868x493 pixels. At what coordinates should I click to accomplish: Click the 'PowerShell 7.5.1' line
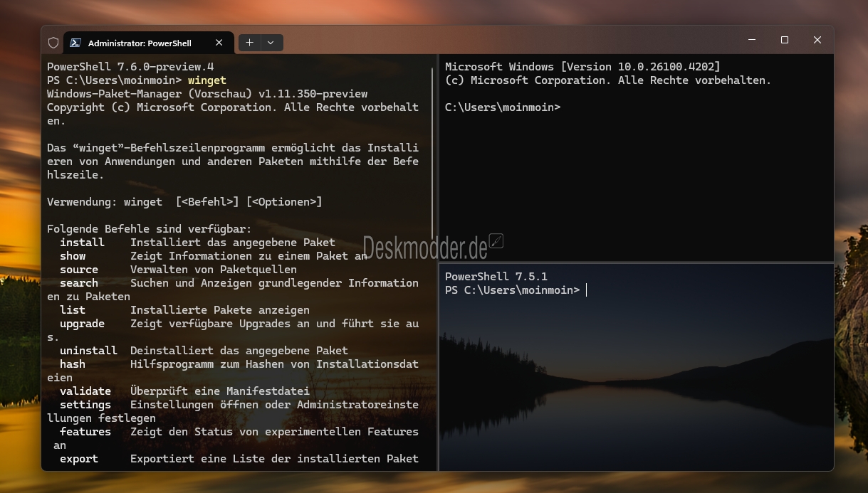496,277
